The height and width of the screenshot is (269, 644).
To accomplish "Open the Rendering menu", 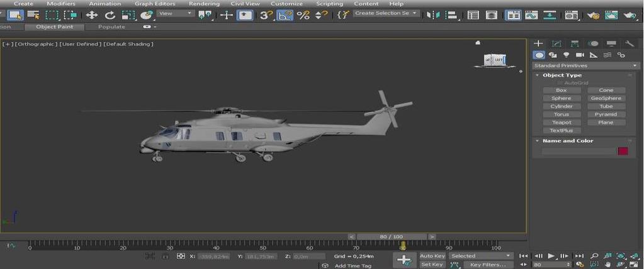I will [x=204, y=4].
